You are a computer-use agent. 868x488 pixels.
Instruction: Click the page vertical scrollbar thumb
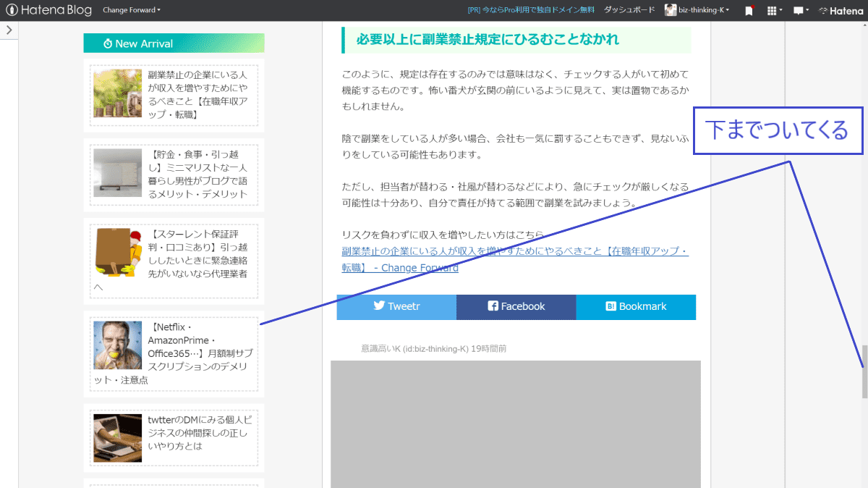(864, 371)
